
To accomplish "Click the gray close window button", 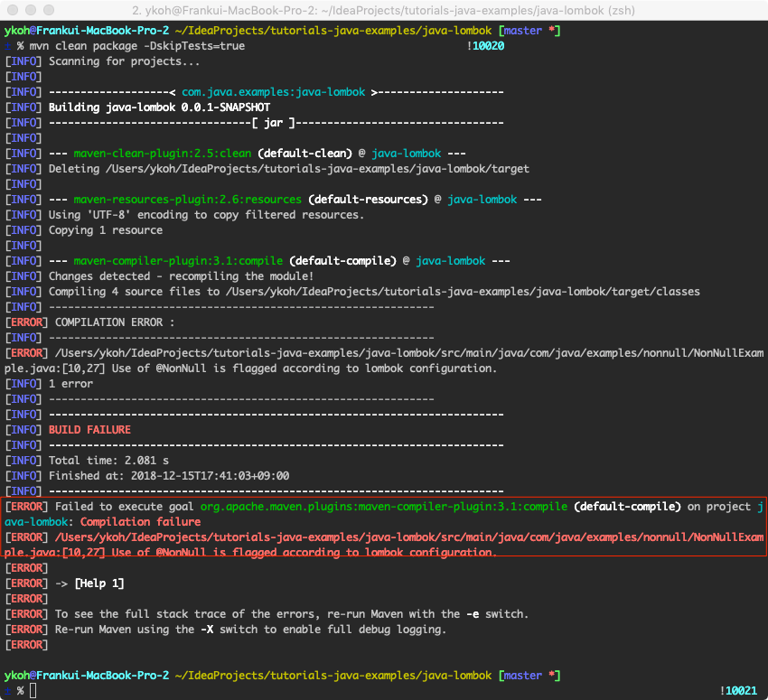I will 14,10.
